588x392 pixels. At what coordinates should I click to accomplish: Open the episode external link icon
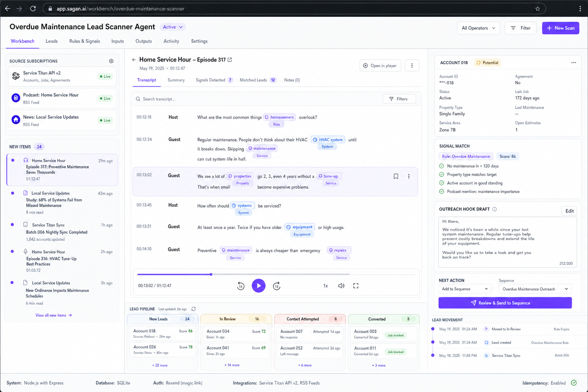[x=230, y=60]
